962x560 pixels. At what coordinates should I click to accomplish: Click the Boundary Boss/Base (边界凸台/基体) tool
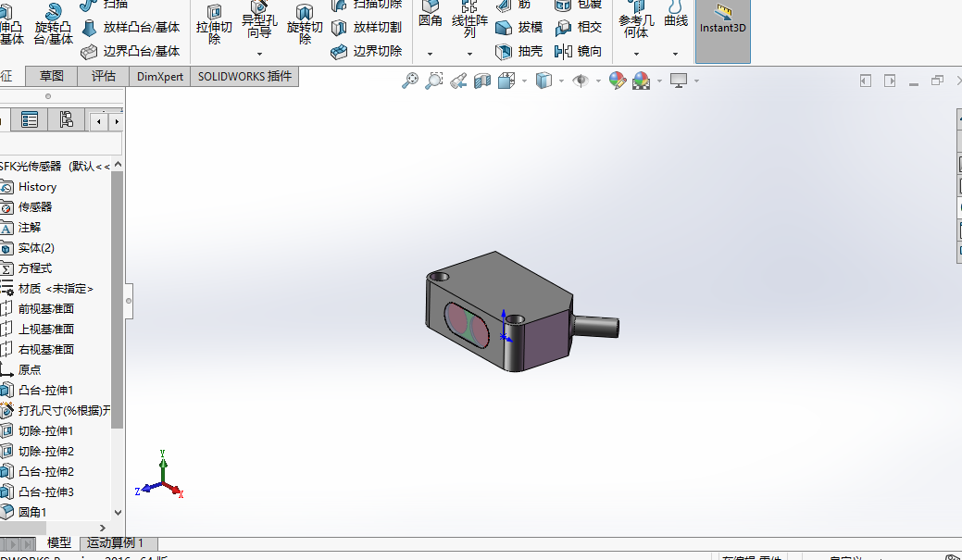click(x=131, y=51)
